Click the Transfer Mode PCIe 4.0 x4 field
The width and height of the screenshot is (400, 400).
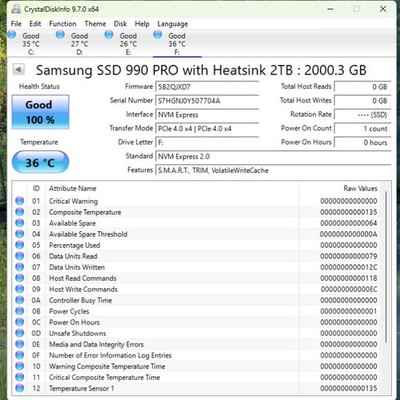(x=207, y=129)
